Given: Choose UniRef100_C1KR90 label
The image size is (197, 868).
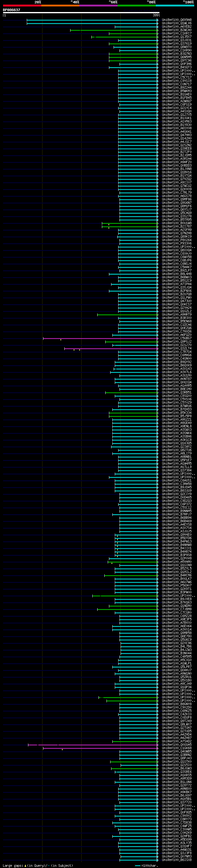Looking at the screenshot, I should click(177, 50).
